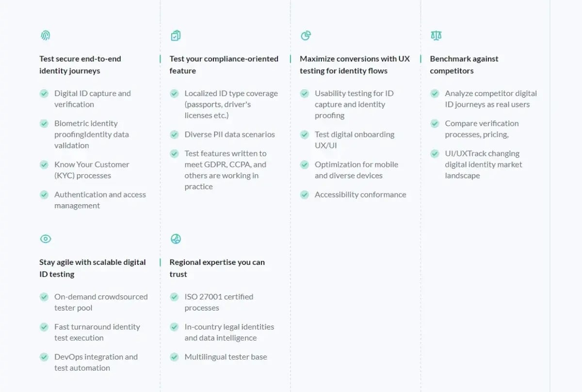Click Test digital onboarding UX/UI item
Screen dimensions: 582x392
(354, 140)
